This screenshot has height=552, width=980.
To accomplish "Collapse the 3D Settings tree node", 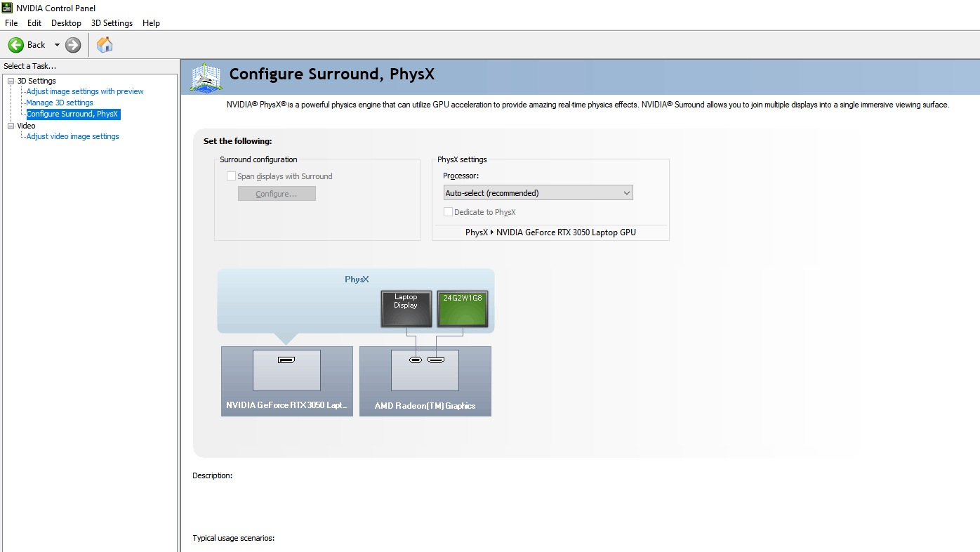I will pyautogui.click(x=11, y=81).
